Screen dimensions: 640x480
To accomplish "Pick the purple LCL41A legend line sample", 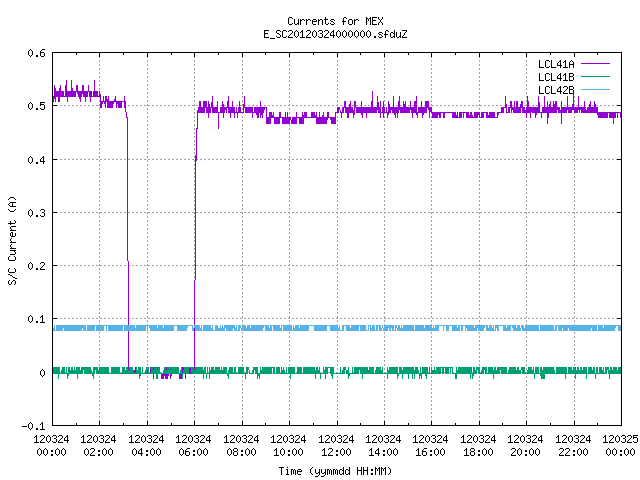I will pos(595,64).
